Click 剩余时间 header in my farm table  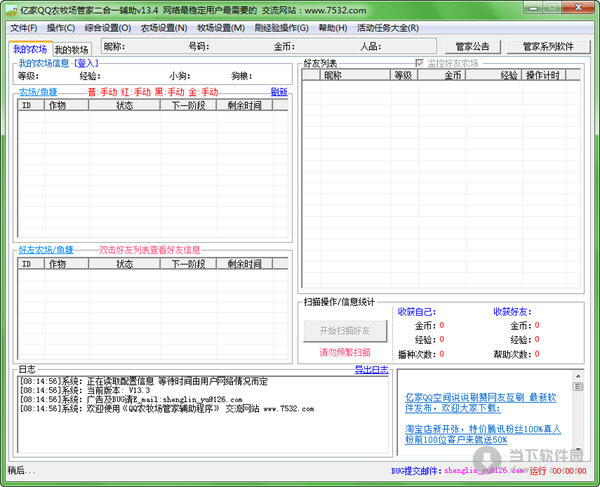245,105
